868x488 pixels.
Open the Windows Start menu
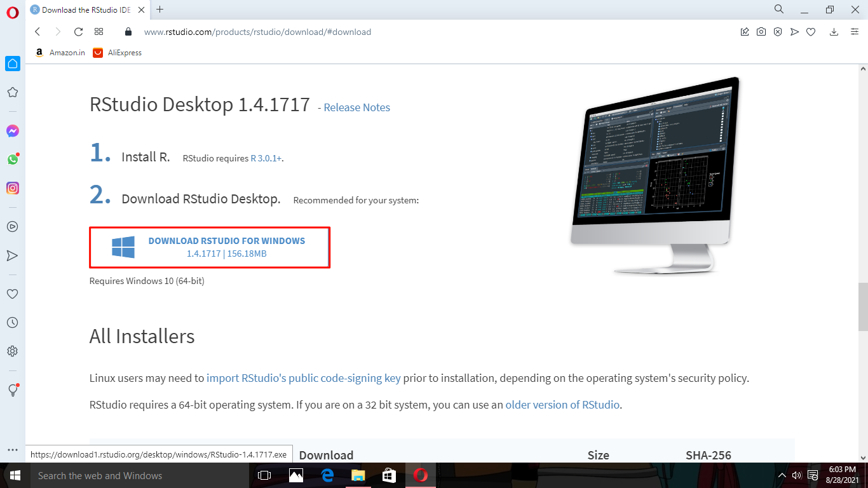click(15, 475)
